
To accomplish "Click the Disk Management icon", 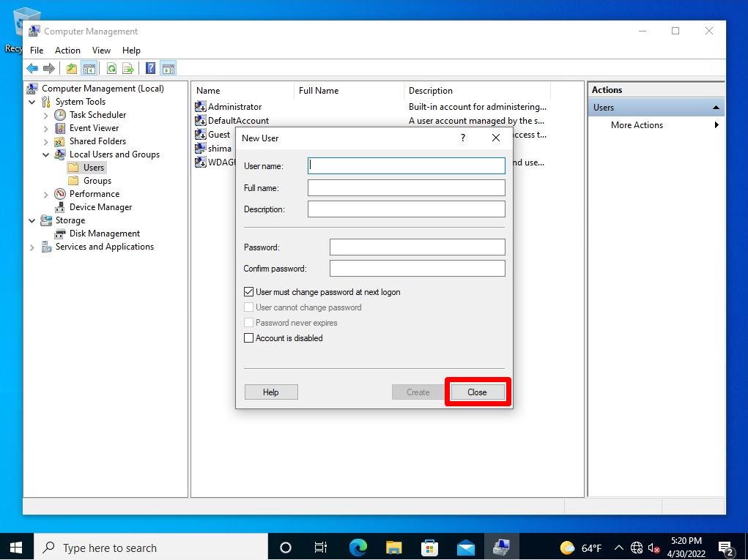I will pyautogui.click(x=60, y=234).
